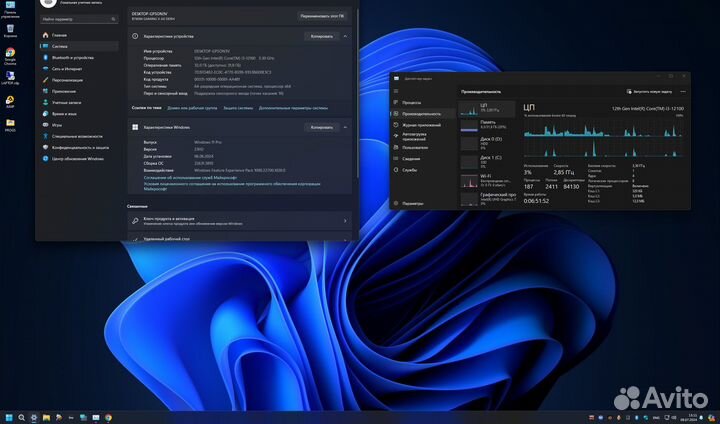720x424 pixels.
Task: Open Соглашение об использовании служб Майкрософт
Action: [x=190, y=177]
